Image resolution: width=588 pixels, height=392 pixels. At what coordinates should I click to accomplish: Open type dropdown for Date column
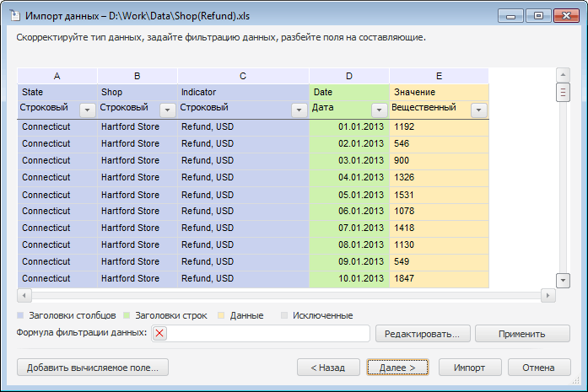click(379, 110)
